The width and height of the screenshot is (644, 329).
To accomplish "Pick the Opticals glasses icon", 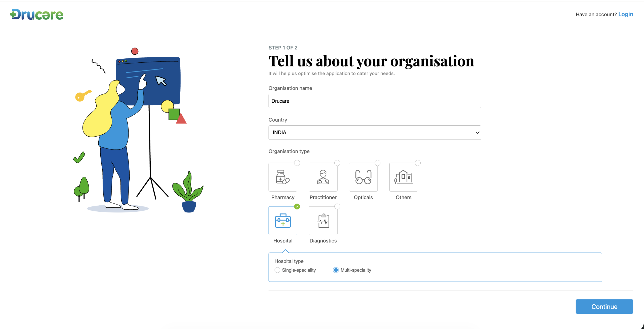I will coord(363,177).
